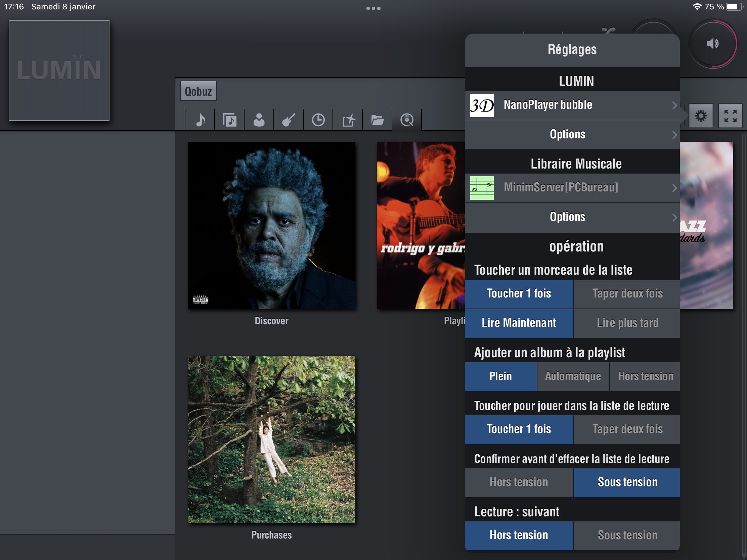Open the Genre guitar icon
Viewport: 747px width, 560px height.
[x=289, y=120]
